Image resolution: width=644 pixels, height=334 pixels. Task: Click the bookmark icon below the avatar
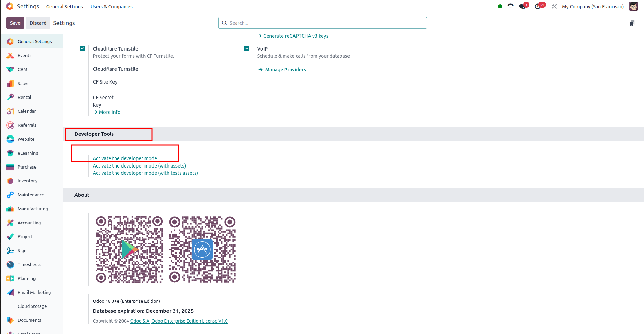tap(632, 23)
